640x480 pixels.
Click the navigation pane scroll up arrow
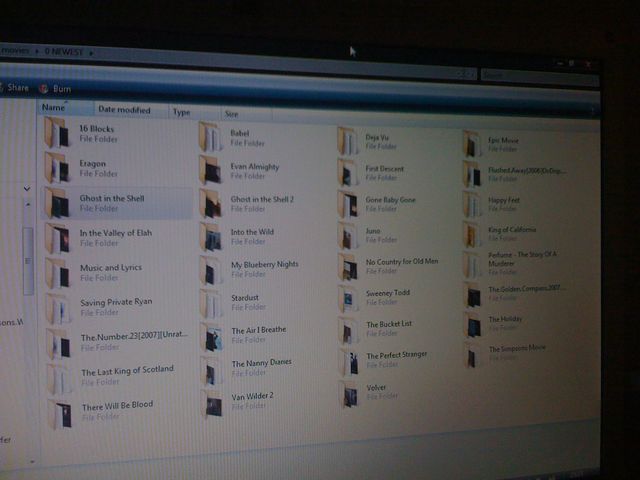point(28,204)
